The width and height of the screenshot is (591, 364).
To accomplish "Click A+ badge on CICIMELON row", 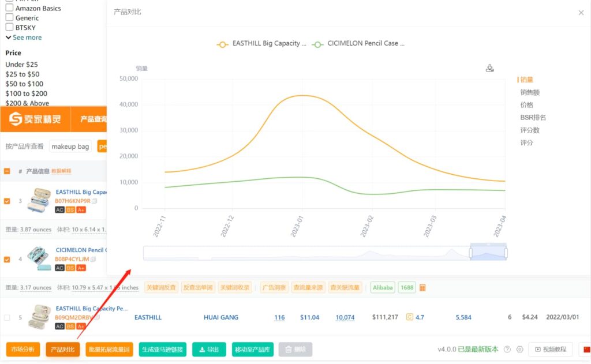I will (81, 268).
